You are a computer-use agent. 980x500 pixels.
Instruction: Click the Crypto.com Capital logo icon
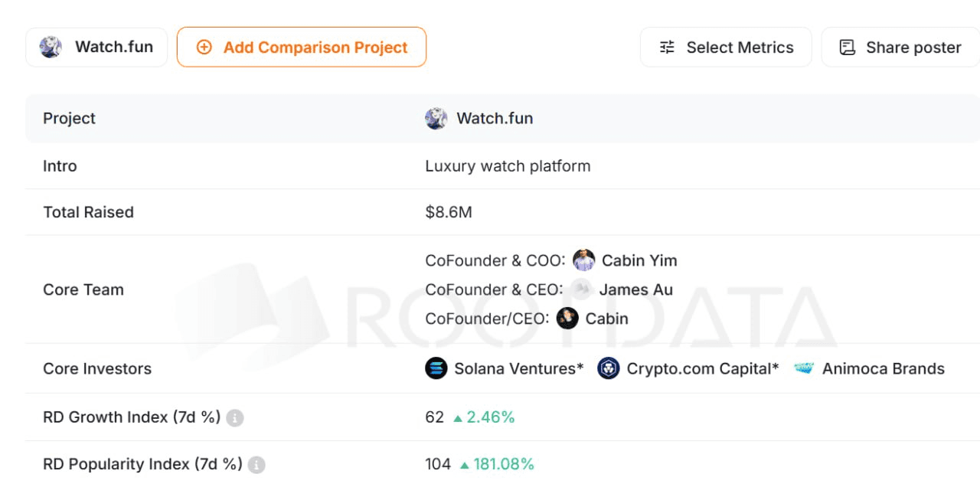(609, 368)
